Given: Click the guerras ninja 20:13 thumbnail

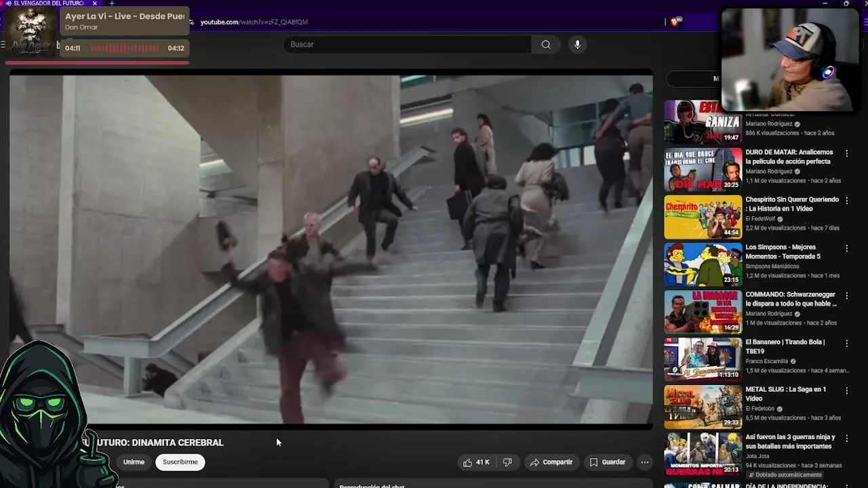Looking at the screenshot, I should pos(703,455).
